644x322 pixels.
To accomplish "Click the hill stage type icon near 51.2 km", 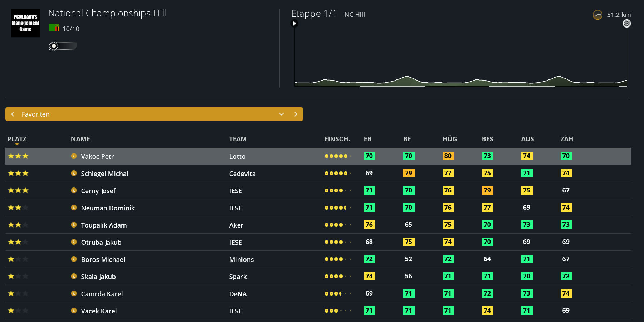I will point(597,15).
